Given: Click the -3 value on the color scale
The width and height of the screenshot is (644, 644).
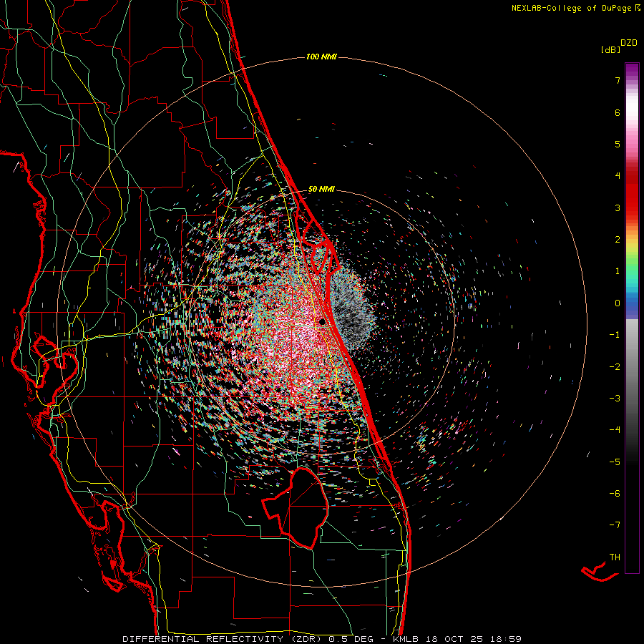Looking at the screenshot, I should coord(615,399).
